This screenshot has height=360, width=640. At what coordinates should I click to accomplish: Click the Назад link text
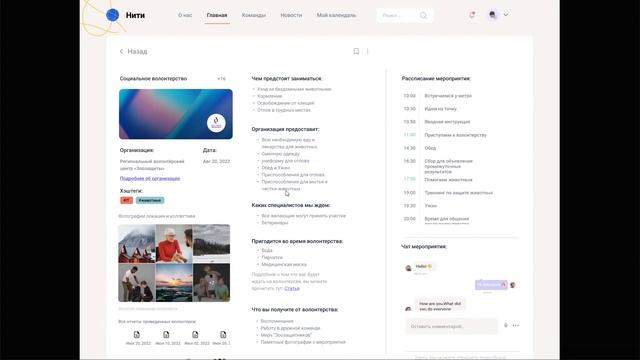[137, 51]
